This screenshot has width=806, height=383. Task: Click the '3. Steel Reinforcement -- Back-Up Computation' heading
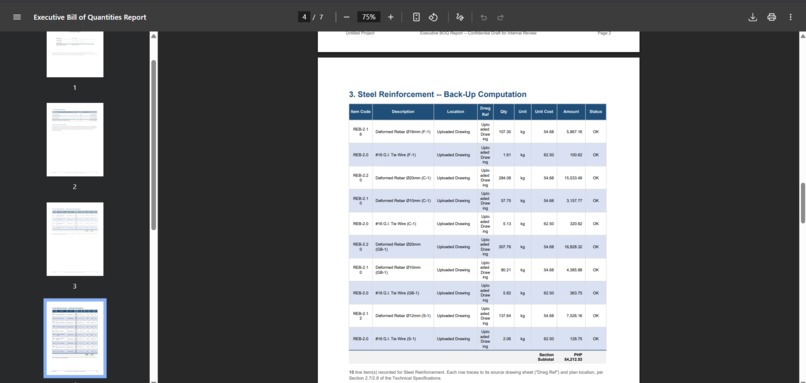pos(437,95)
